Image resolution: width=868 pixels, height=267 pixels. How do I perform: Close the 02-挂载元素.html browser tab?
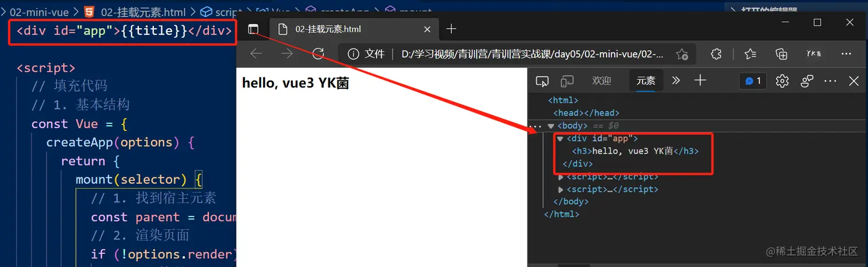coord(427,29)
